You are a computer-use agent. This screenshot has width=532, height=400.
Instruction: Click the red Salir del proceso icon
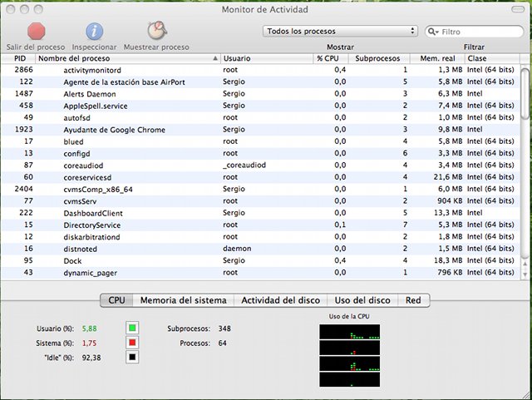pos(37,32)
